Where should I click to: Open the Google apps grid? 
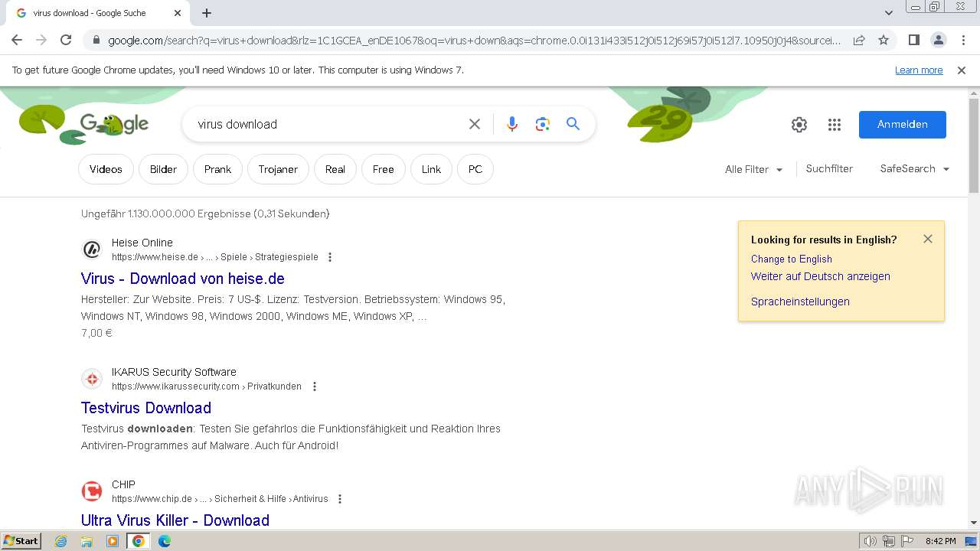[x=835, y=125]
